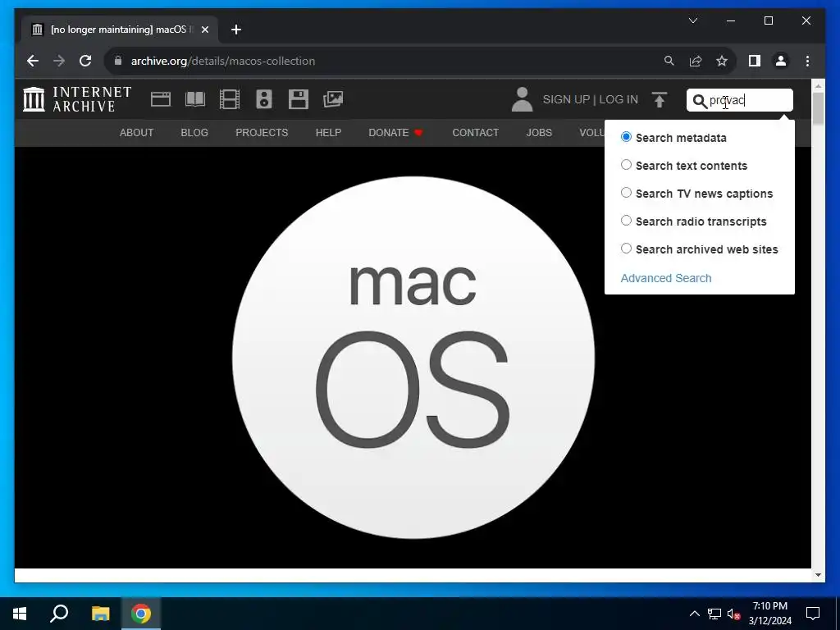Click the page vertical scrollbar thumb
The width and height of the screenshot is (840, 630).
(818, 109)
